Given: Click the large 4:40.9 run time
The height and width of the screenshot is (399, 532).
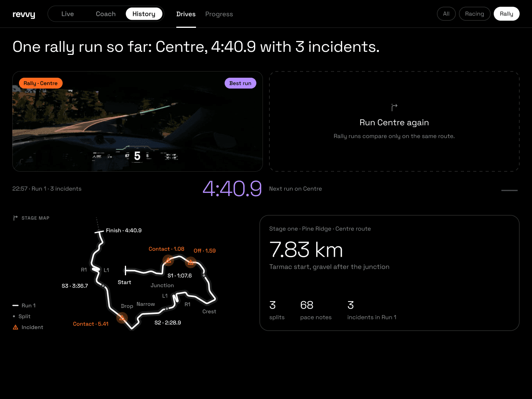Looking at the screenshot, I should (232, 189).
